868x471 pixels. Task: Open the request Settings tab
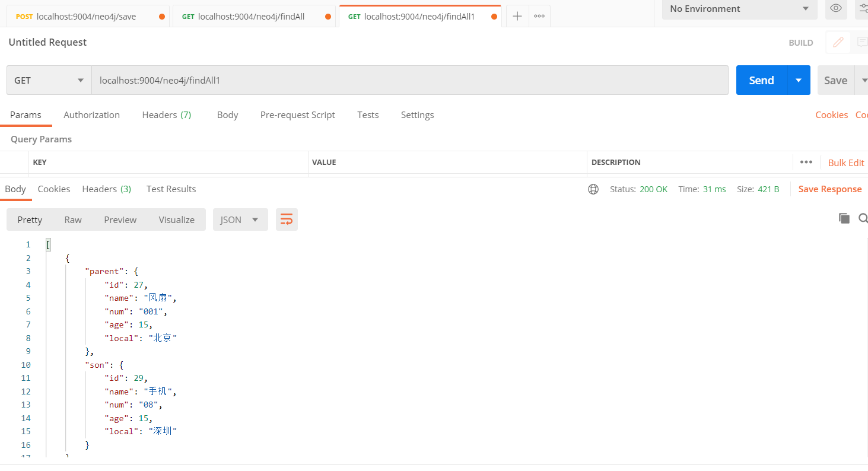click(x=417, y=115)
